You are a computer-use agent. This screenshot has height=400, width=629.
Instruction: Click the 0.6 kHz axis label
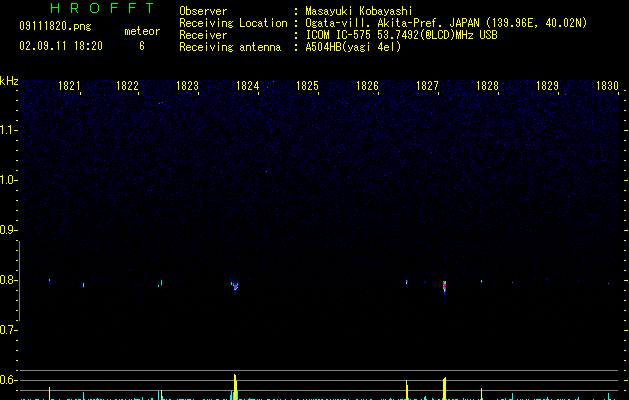tap(8, 380)
